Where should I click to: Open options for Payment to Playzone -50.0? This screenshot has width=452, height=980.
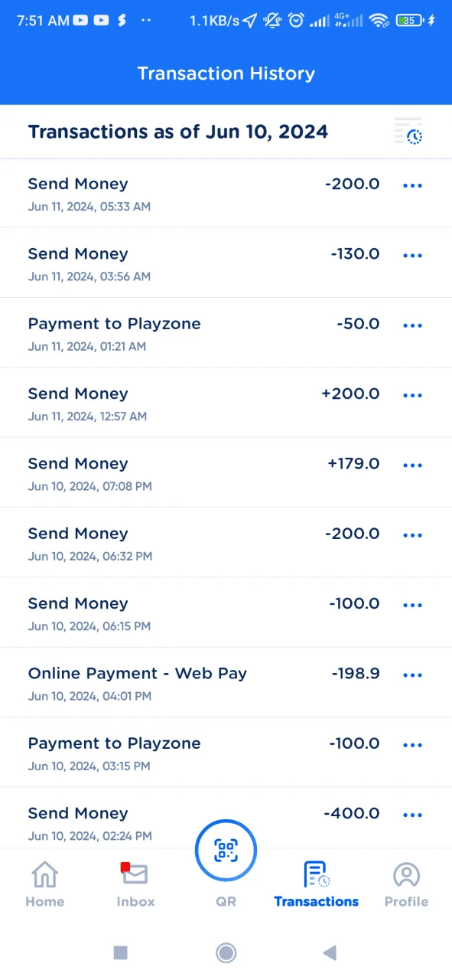click(x=412, y=325)
